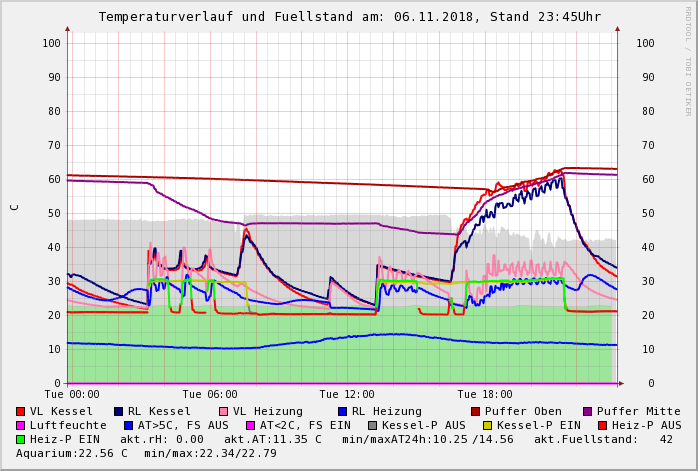Click the Puffer Oben legend swatch
This screenshot has height=471, width=698.
click(476, 412)
